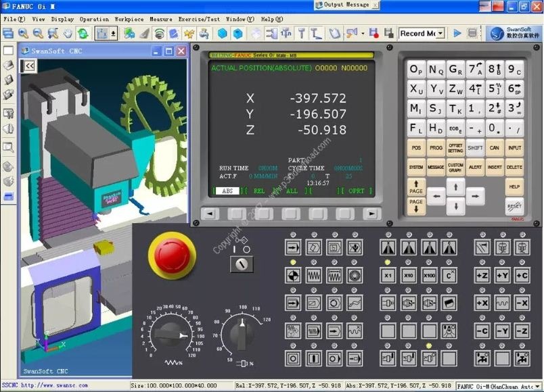Viewport: 544px width, 392px height.
Task: Toggle reference return mode button with lit LED
Action: coord(293,276)
